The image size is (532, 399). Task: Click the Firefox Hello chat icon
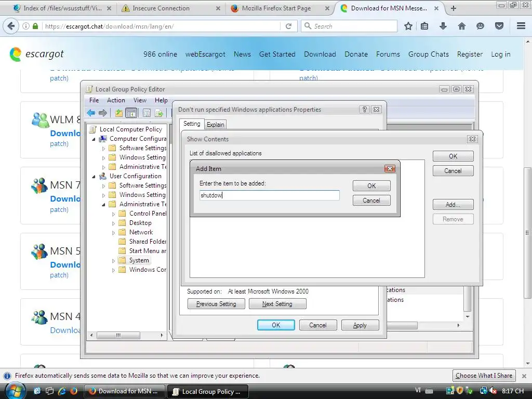coord(480,26)
